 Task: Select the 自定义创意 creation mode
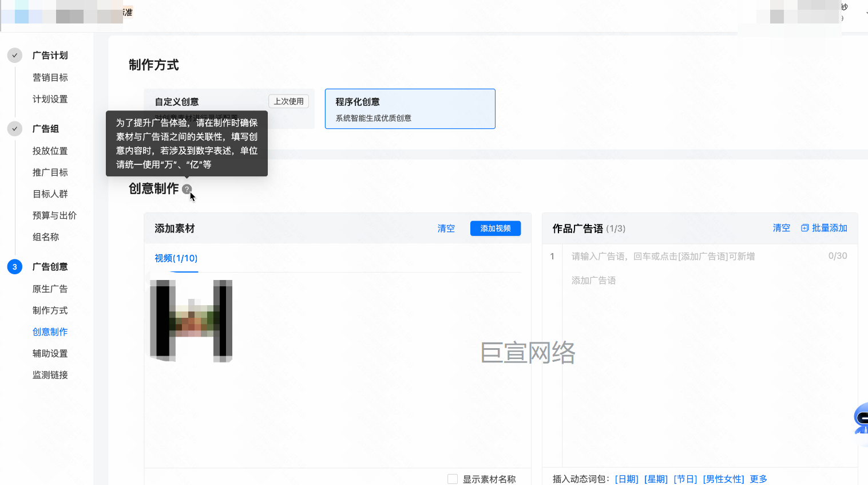click(206, 102)
